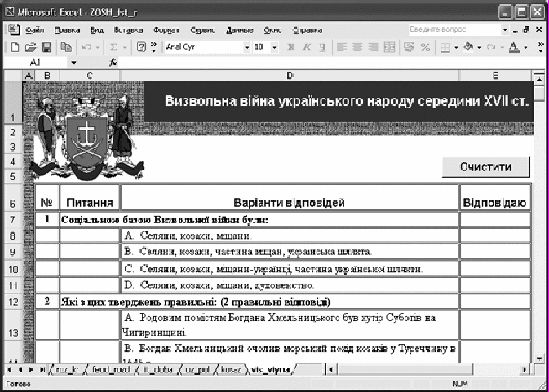The image size is (549, 392).
Task: Apply font color with the A icon
Action: [515, 47]
